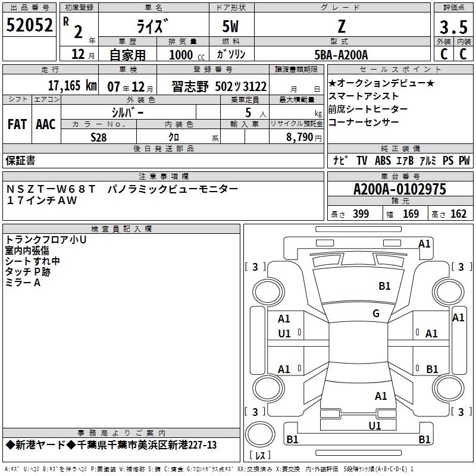Click A1 mark on the roof
476x476 pixels.
click(381, 396)
